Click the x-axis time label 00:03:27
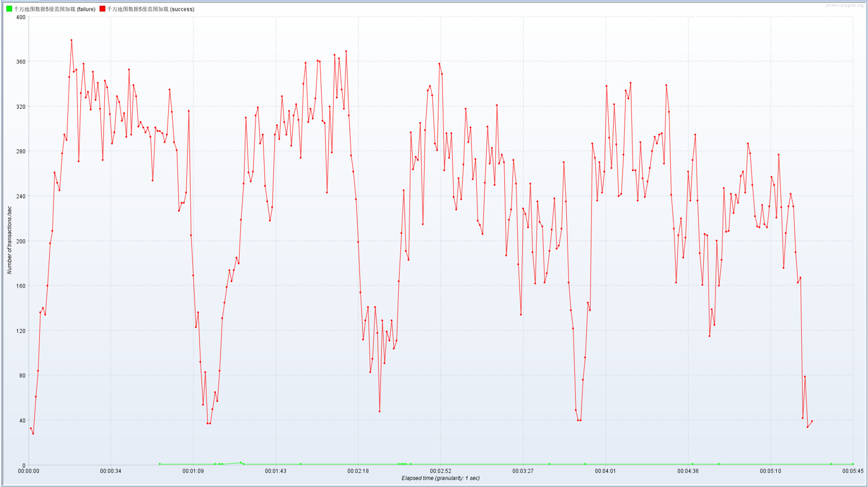This screenshot has width=868, height=487. (523, 471)
